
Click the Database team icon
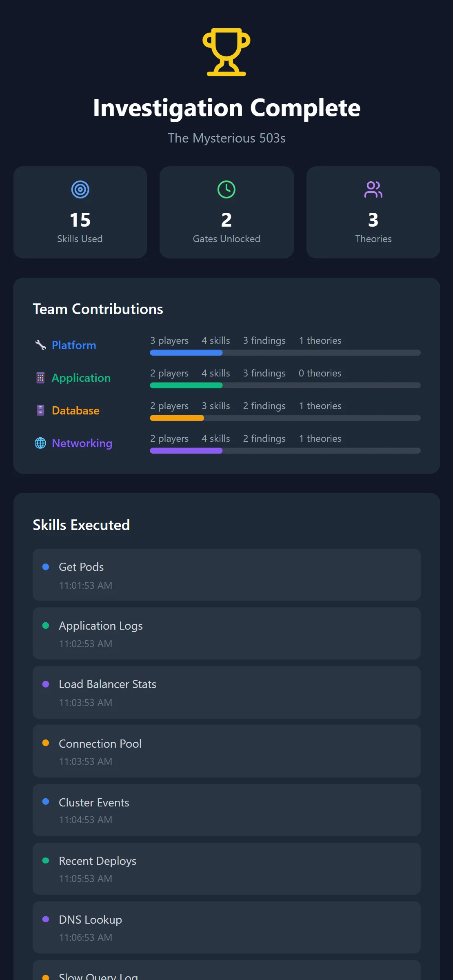coord(40,410)
